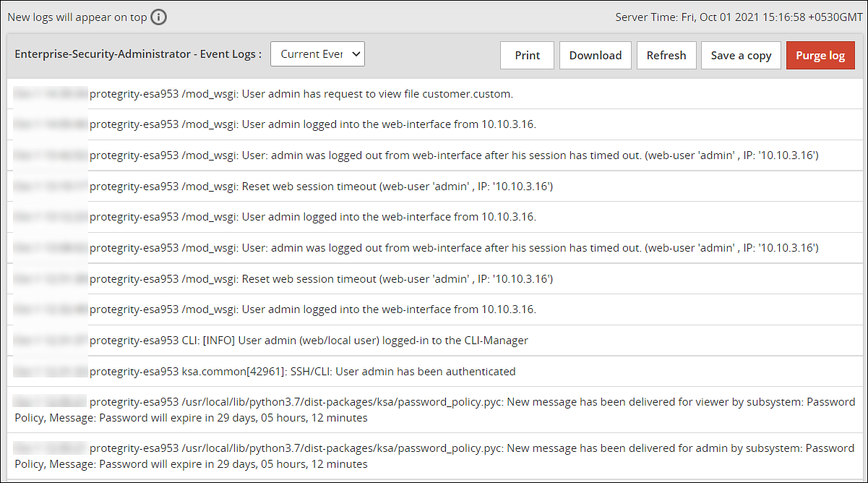
Task: Select the password expiry warning for admin entry
Action: coord(434,456)
